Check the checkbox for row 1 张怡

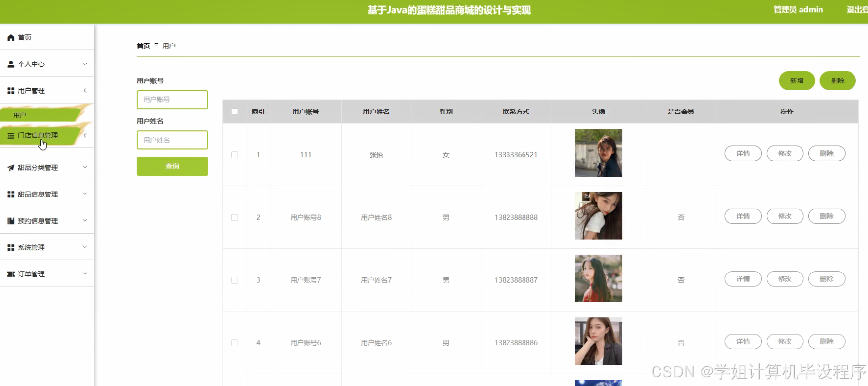(235, 155)
